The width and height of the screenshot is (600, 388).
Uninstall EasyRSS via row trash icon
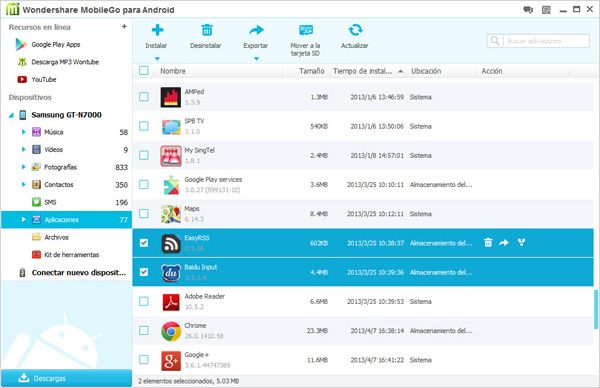pyautogui.click(x=488, y=243)
